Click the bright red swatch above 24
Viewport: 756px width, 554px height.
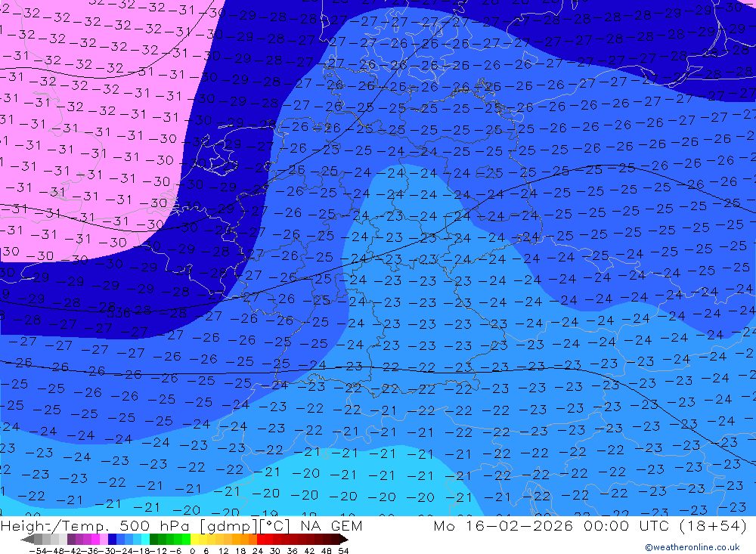pos(261,539)
